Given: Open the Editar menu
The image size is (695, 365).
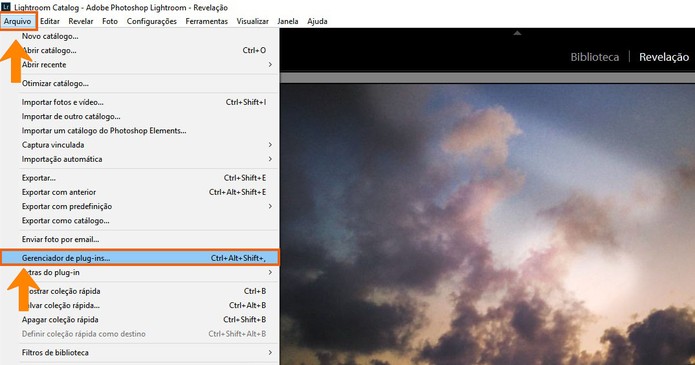Looking at the screenshot, I should tap(50, 21).
